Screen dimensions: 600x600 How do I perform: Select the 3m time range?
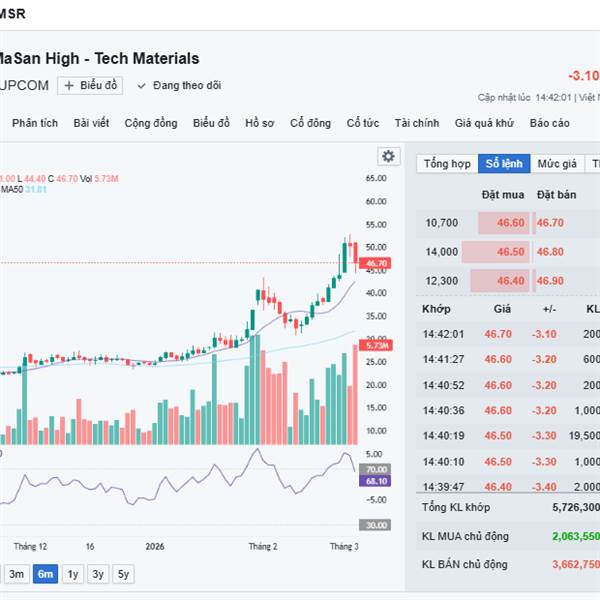pyautogui.click(x=16, y=574)
